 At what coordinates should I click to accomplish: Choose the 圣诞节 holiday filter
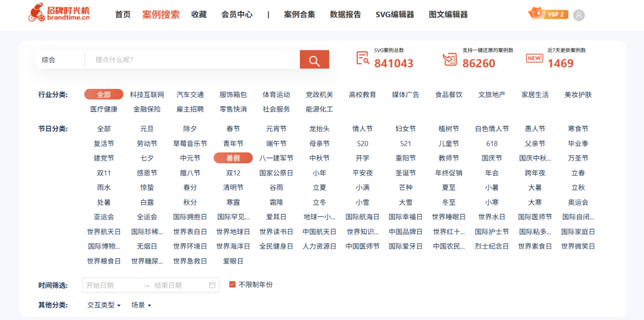pos(406,173)
